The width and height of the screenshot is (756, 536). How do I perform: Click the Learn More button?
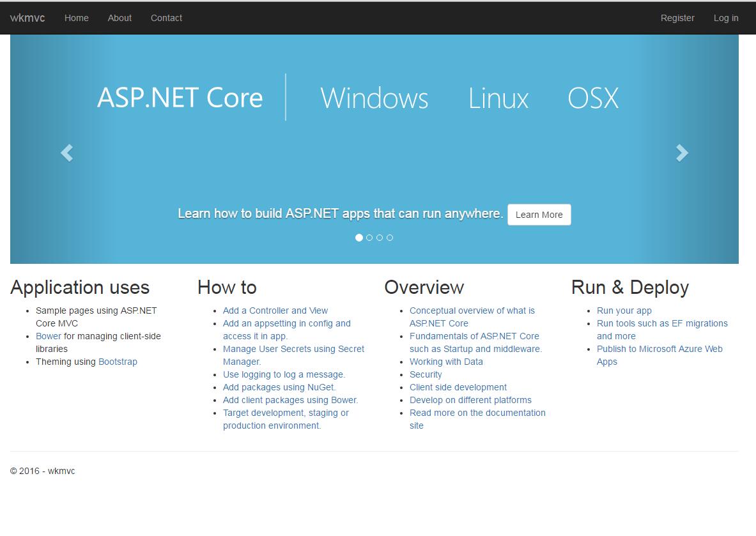pyautogui.click(x=539, y=215)
